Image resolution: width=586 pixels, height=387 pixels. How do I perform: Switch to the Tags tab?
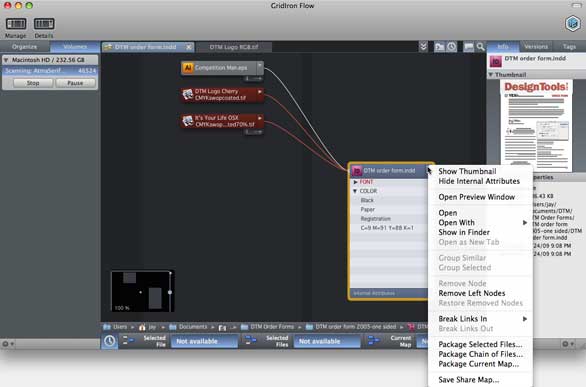tap(569, 47)
